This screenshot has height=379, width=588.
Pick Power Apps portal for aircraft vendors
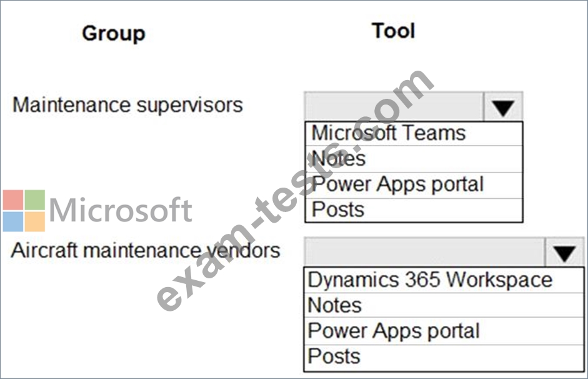click(444, 331)
